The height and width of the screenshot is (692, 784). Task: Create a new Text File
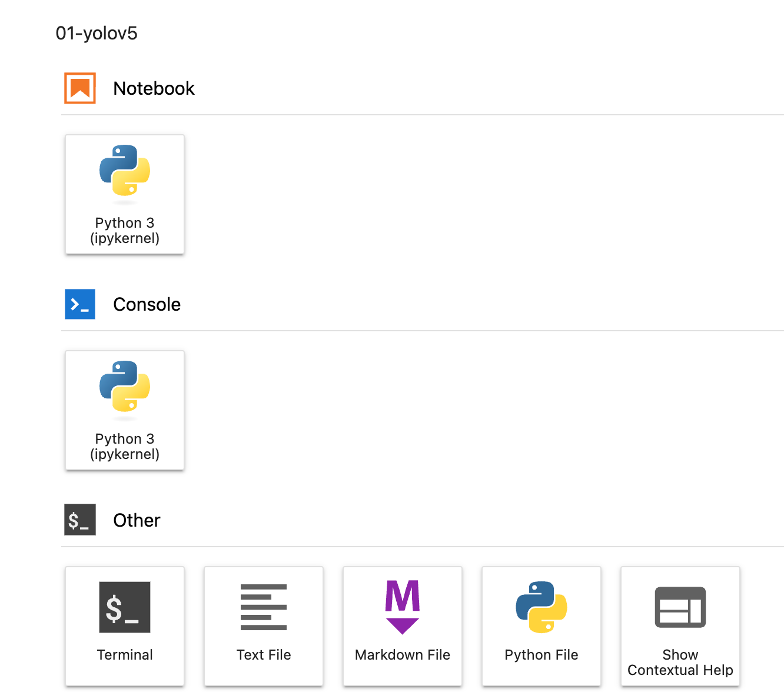[x=264, y=627]
